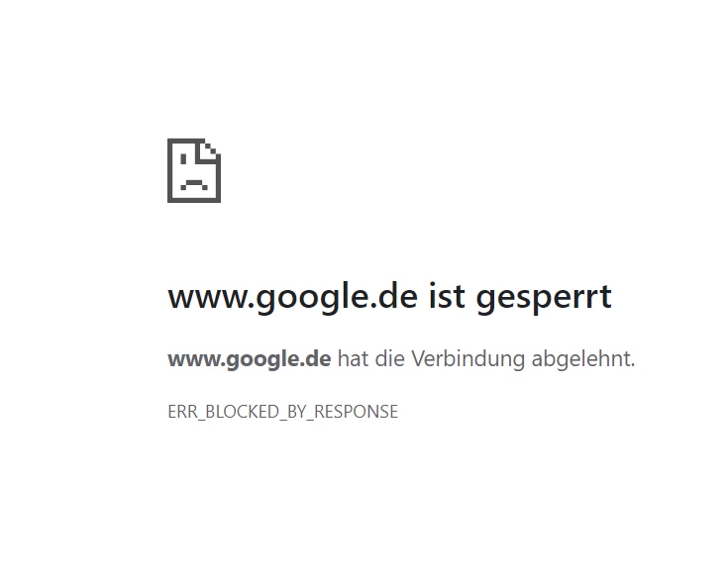Click 'www' at the start of the heading
Image resolution: width=728 pixels, height=580 pixels.
tap(208, 298)
